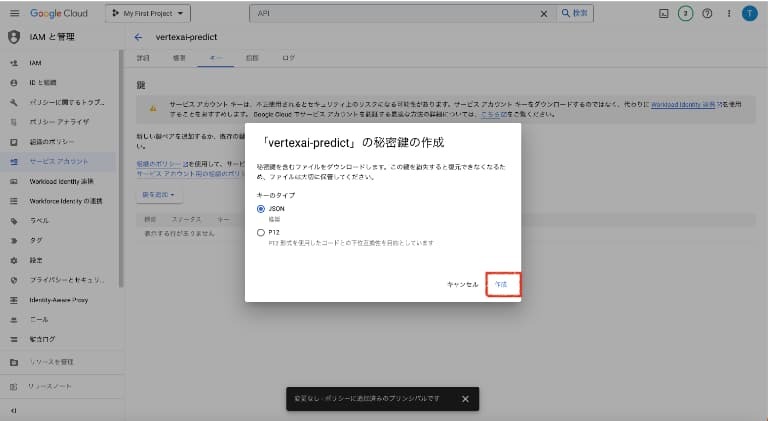The height and width of the screenshot is (421, 768).
Task: Go back with the arrow beside vertexai-predict
Action: coord(138,37)
